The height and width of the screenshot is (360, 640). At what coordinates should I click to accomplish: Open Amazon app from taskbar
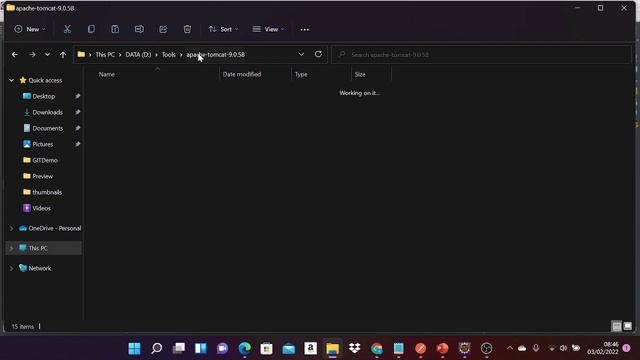click(x=311, y=348)
